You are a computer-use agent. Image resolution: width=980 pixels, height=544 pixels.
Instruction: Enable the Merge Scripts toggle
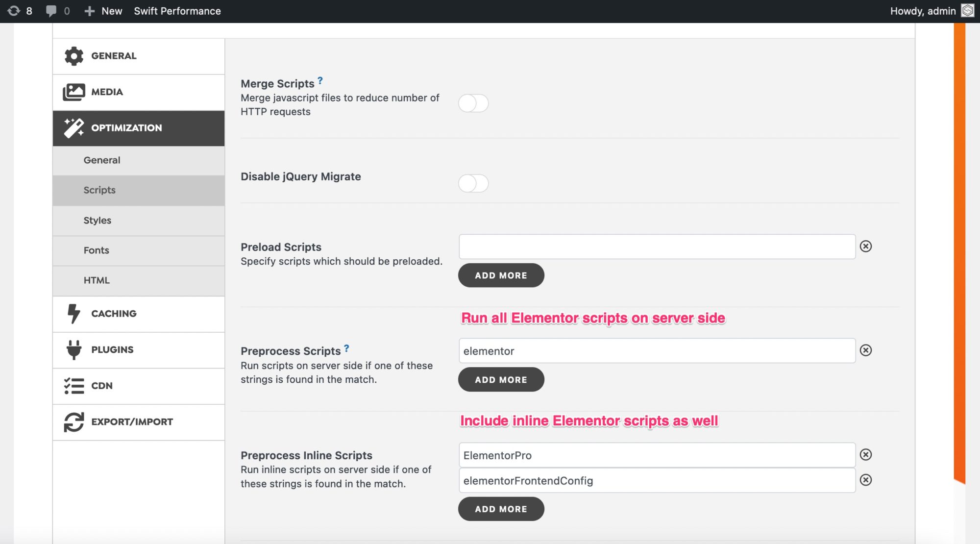coord(473,103)
